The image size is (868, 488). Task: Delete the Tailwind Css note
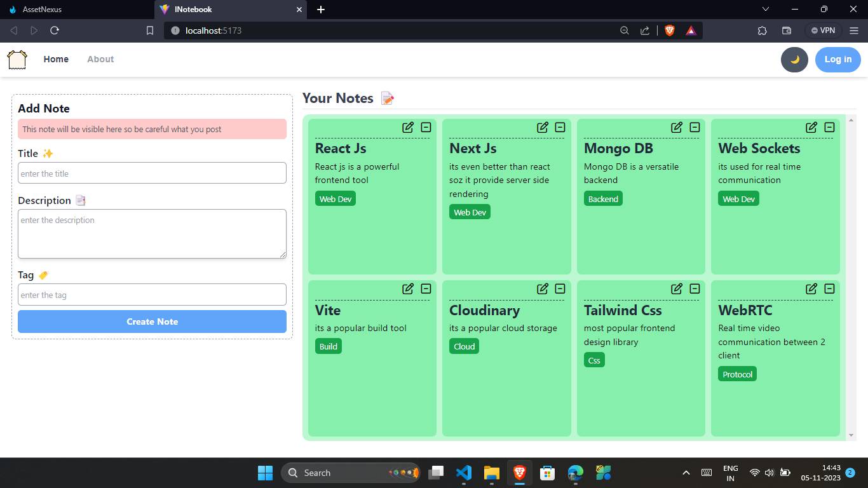click(x=695, y=288)
